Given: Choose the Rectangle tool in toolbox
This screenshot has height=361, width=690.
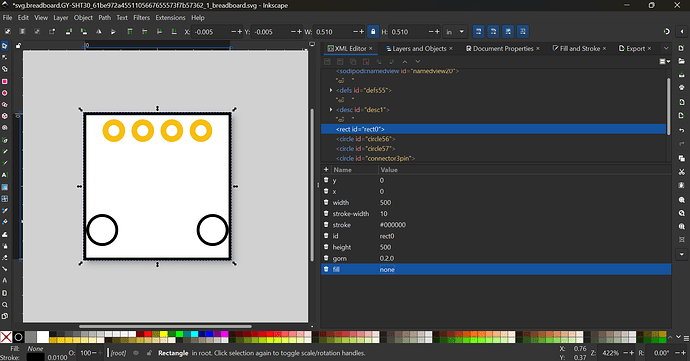Looking at the screenshot, I should (5, 81).
